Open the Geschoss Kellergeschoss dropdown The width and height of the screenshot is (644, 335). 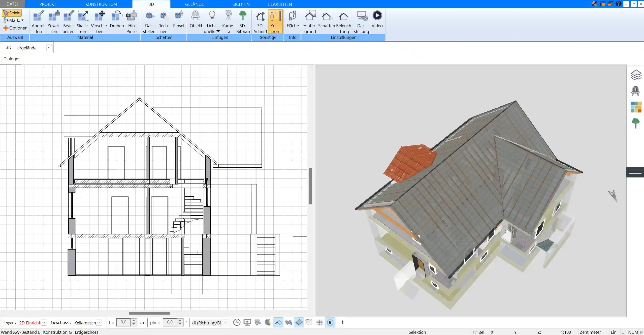click(99, 323)
